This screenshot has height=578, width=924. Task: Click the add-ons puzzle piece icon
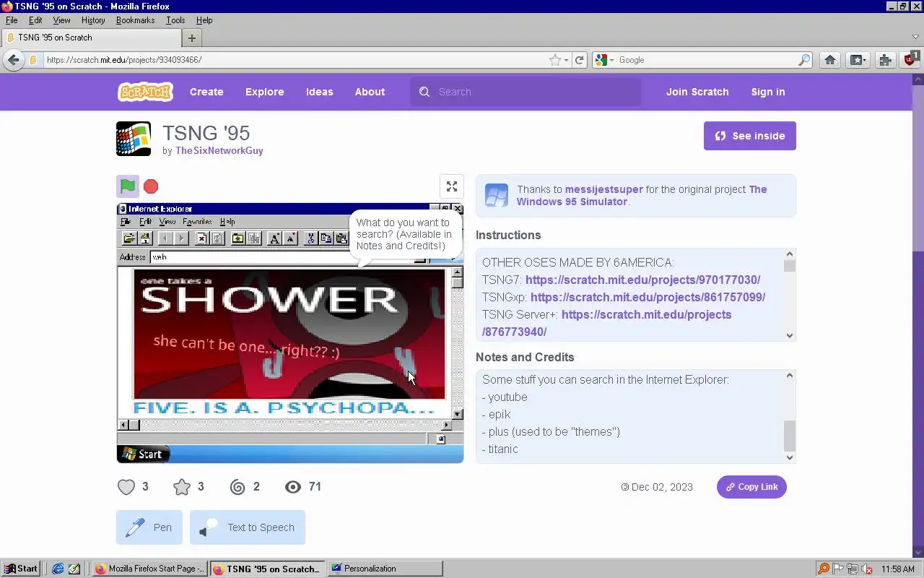pyautogui.click(x=885, y=60)
